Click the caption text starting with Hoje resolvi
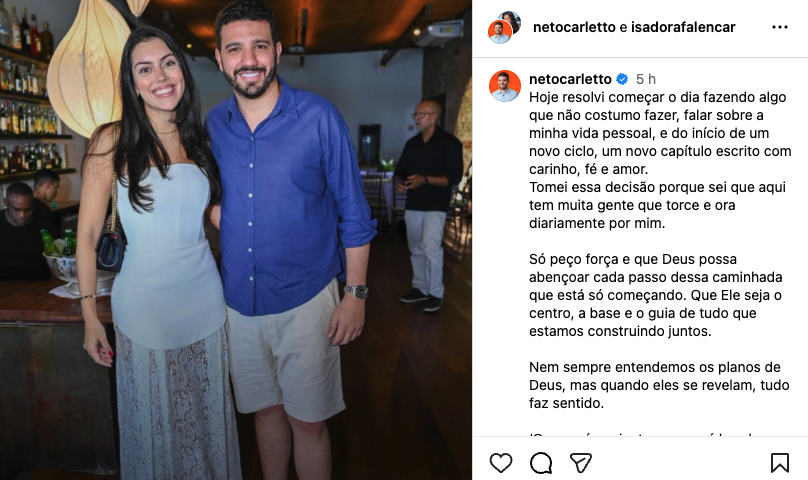The width and height of the screenshot is (808, 480). (660, 133)
